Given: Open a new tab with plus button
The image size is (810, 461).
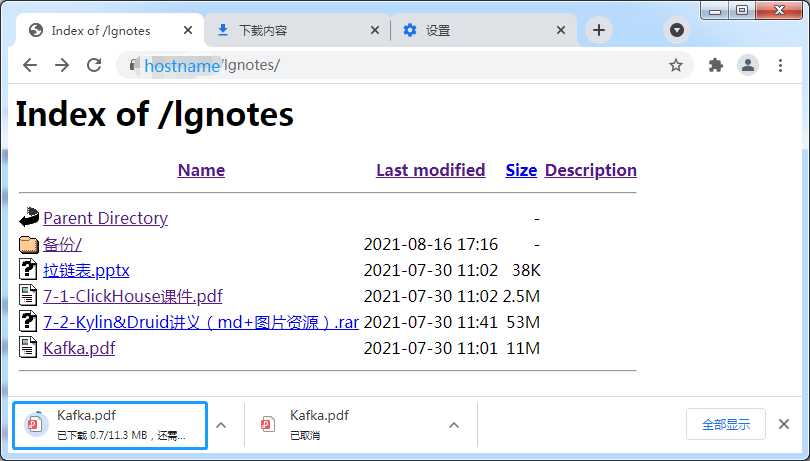Looking at the screenshot, I should click(x=599, y=30).
